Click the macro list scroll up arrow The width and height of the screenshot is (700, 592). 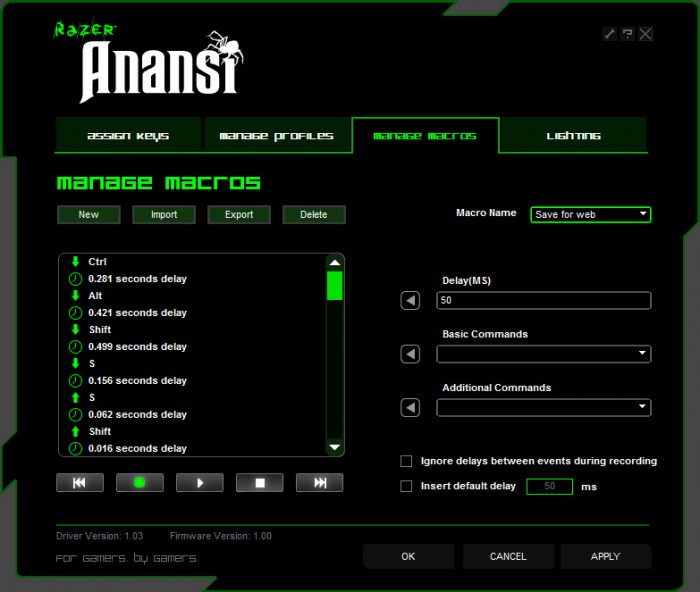click(335, 263)
